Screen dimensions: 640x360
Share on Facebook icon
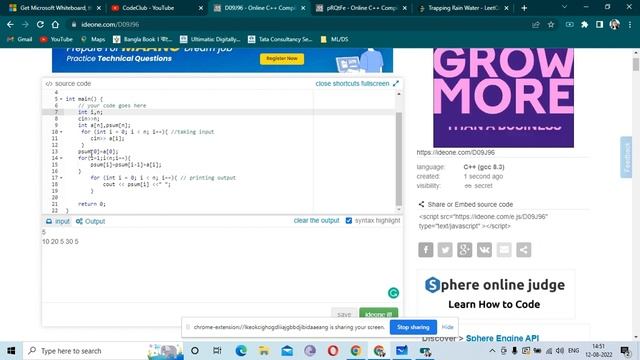[x=425, y=250]
